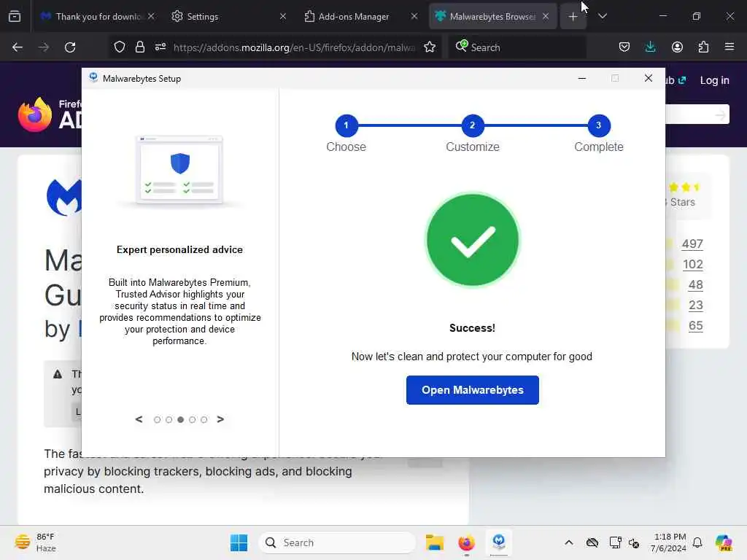The height and width of the screenshot is (560, 747).
Task: Open the clock showing 1:18 PM
Action: [668, 542]
